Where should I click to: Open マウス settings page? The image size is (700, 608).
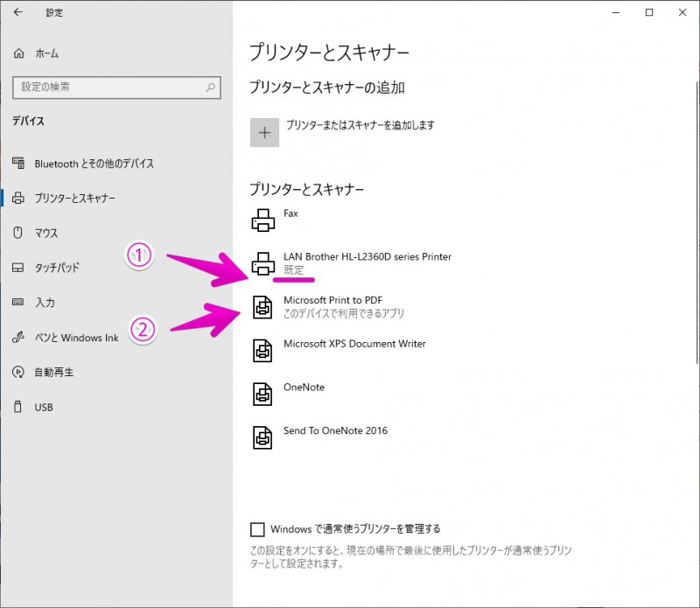pos(46,234)
